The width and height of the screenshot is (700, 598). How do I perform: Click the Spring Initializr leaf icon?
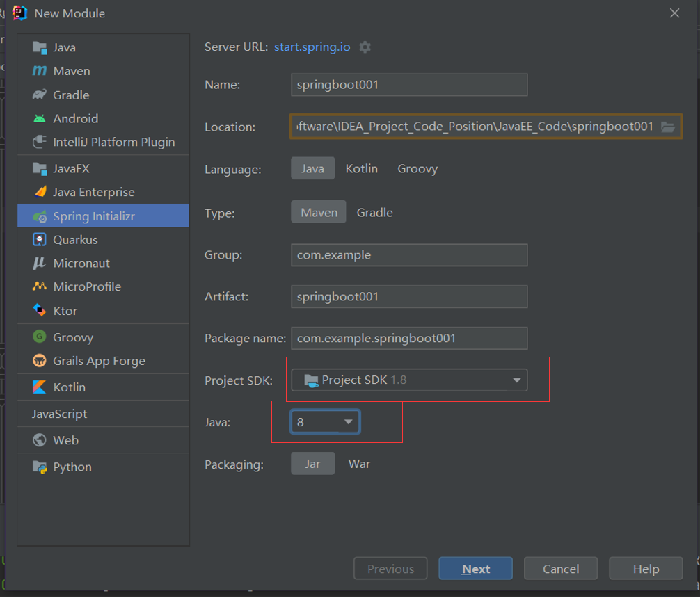(x=40, y=216)
